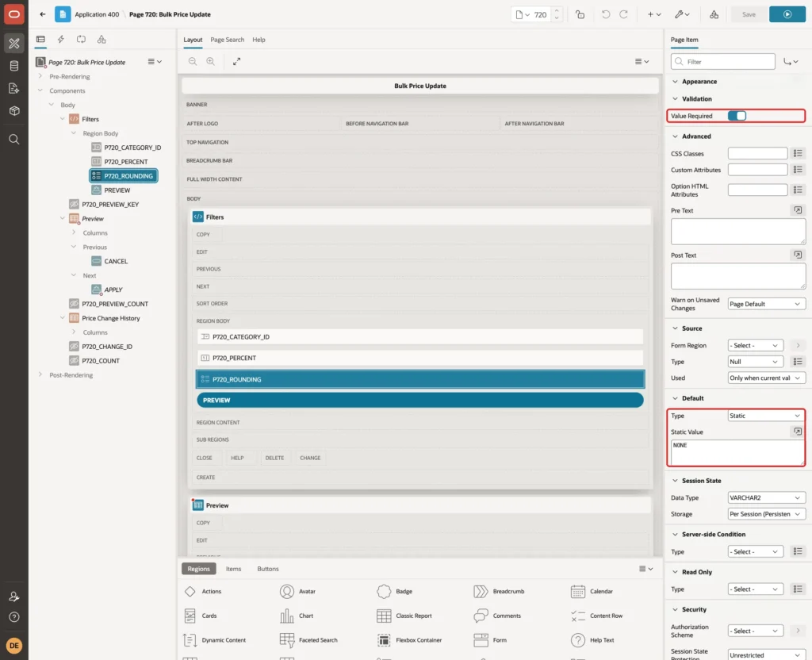Open the administration user icon in sidebar

coord(14,597)
